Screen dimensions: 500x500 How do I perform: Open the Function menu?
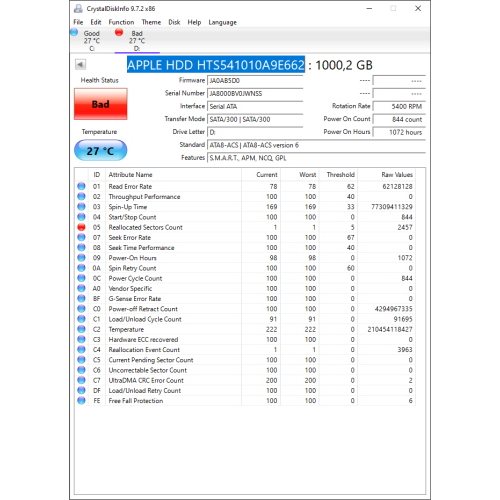(121, 22)
